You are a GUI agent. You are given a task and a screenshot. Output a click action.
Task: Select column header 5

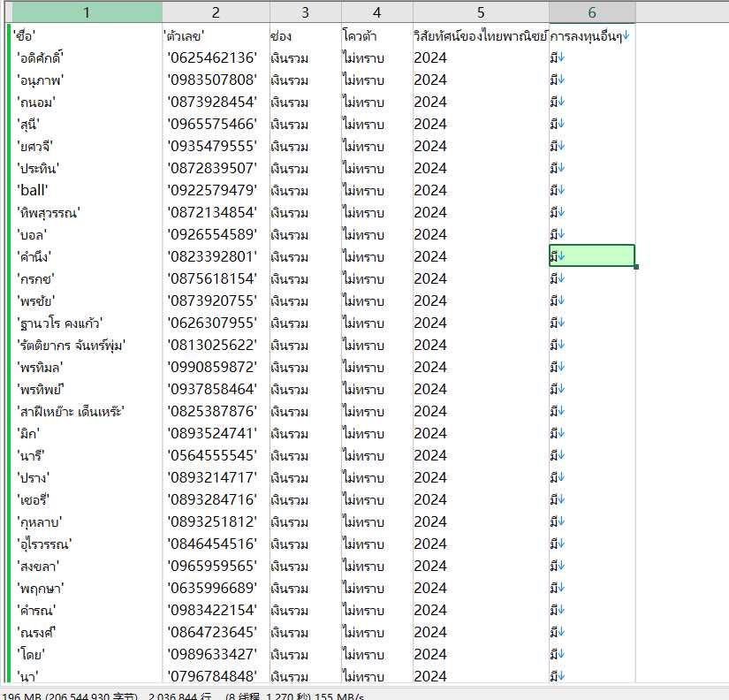pos(481,12)
